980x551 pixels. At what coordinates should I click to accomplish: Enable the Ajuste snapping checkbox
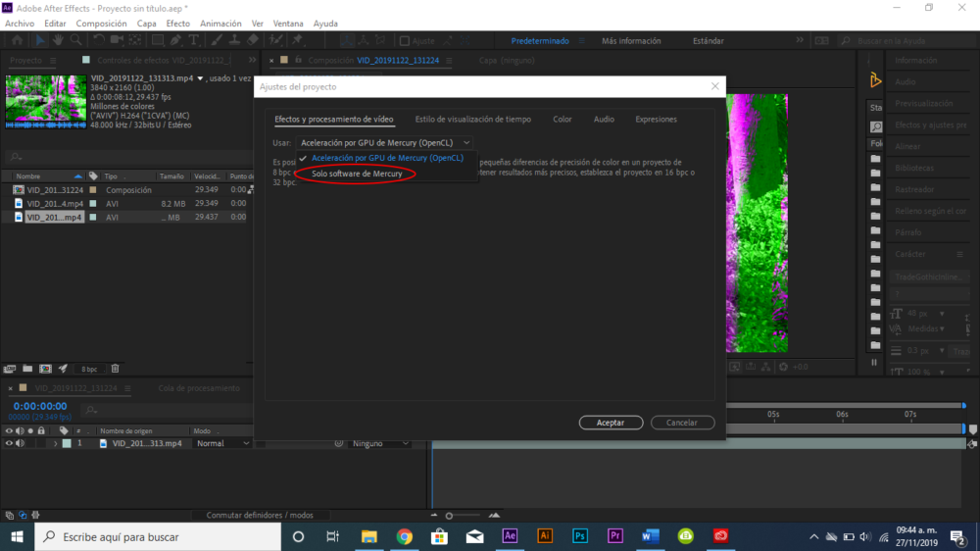(x=404, y=41)
